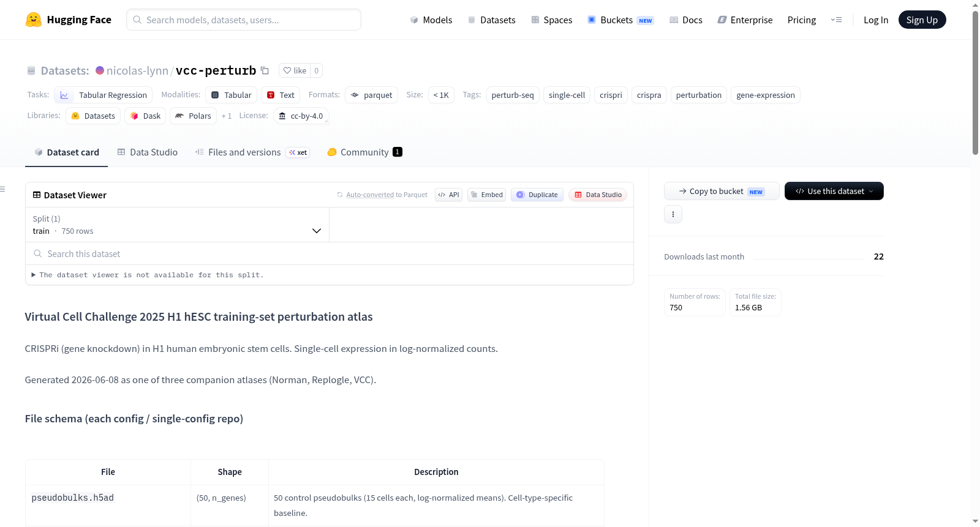
Task: Click the Embed button
Action: [486, 195]
